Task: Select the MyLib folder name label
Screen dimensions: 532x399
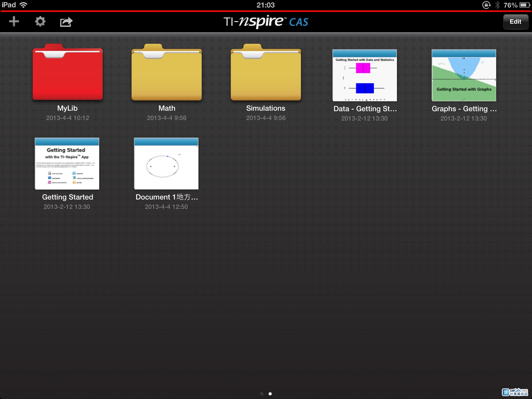Action: click(x=67, y=108)
